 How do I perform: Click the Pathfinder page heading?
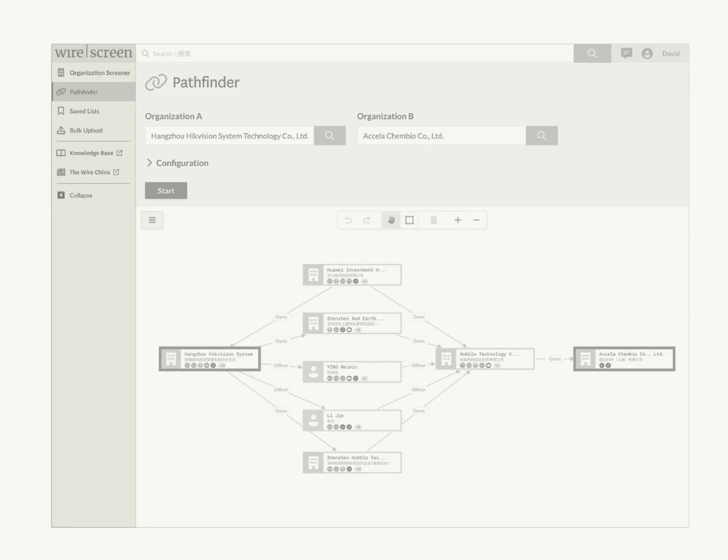pyautogui.click(x=206, y=82)
